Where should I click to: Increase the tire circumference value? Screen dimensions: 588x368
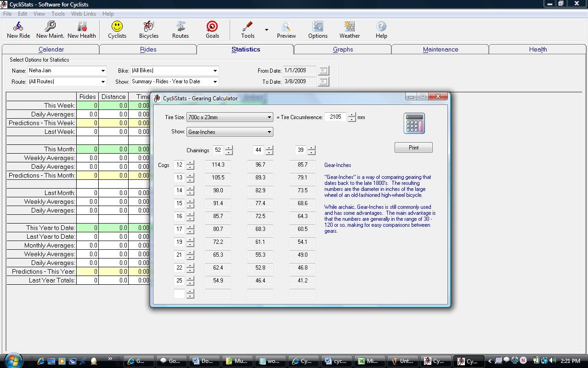(x=352, y=115)
